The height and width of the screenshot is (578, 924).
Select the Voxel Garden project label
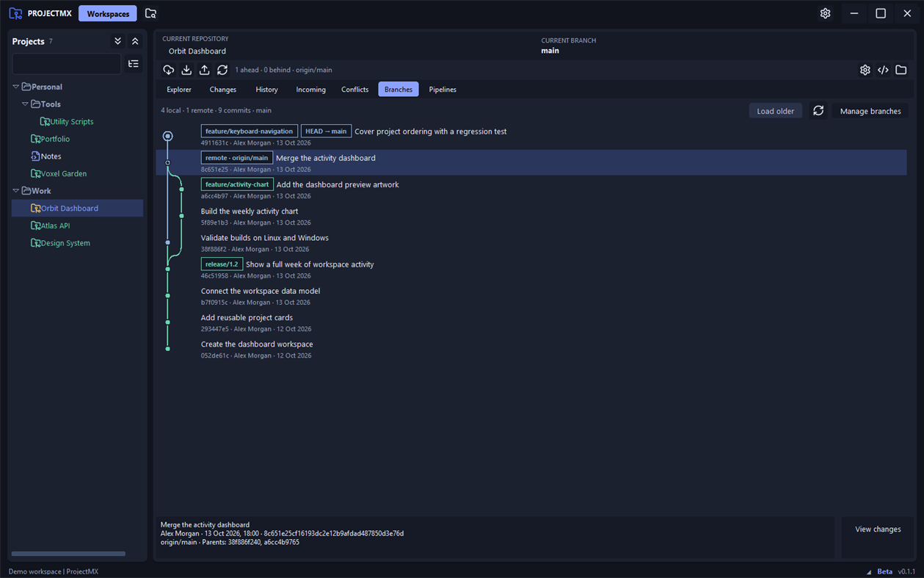pyautogui.click(x=64, y=174)
